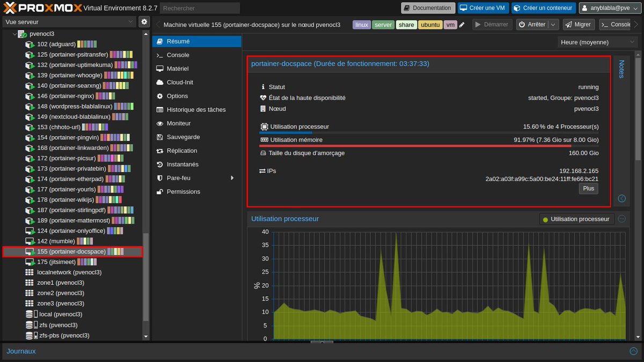Viewport: 644px width, 362px height.
Task: Select the Instantanés snapshots icon
Action: pos(161,164)
